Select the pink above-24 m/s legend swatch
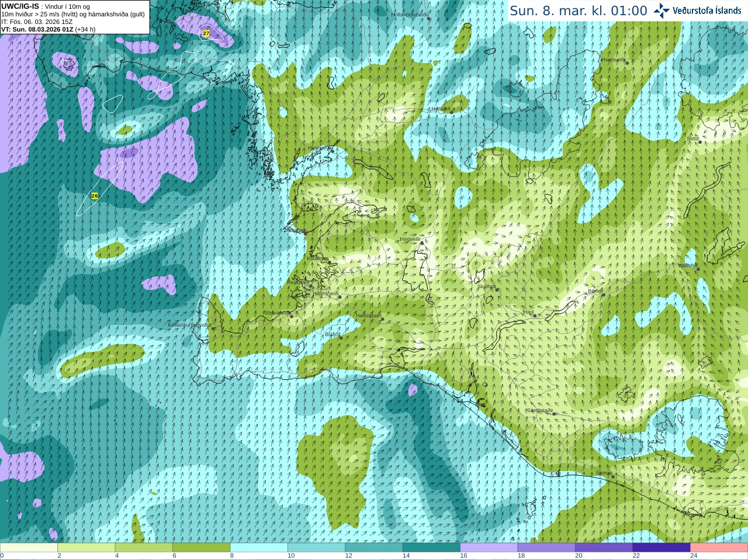 pos(719,548)
